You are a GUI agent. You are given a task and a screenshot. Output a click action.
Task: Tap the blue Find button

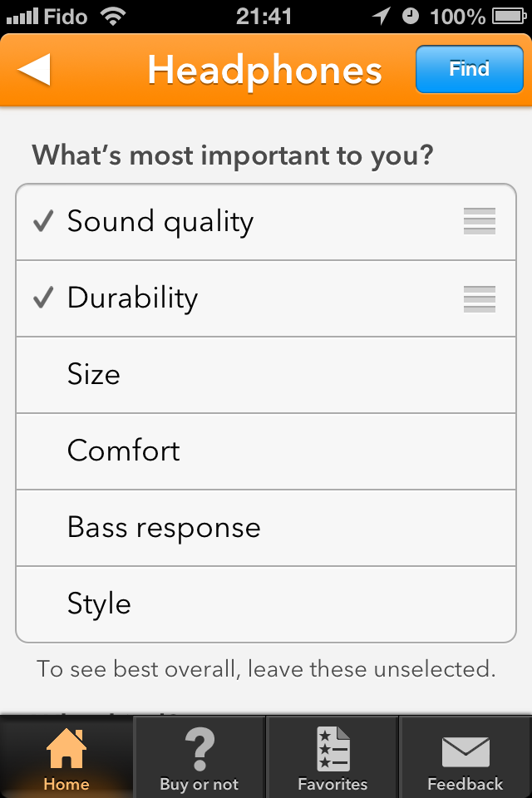tap(470, 69)
